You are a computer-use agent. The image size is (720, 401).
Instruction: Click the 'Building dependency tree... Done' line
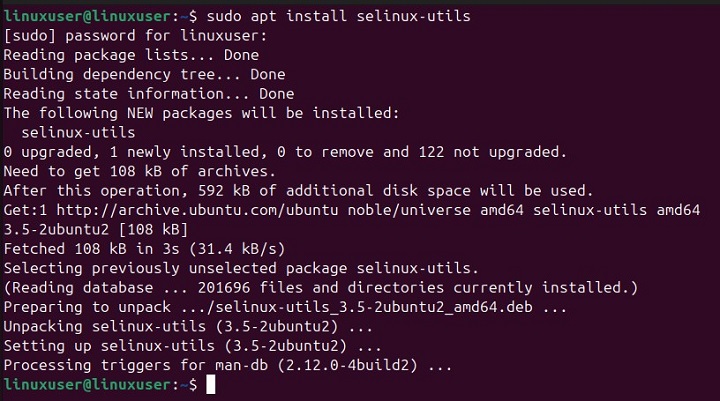point(144,74)
